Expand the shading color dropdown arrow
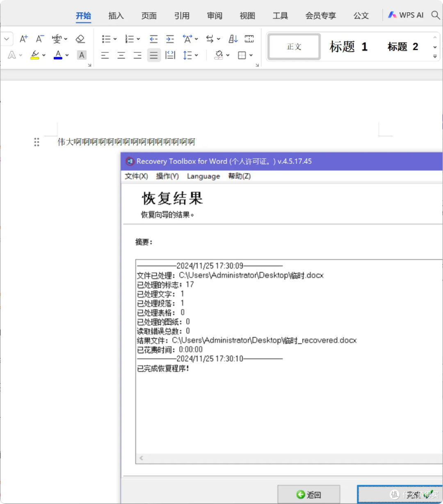Image resolution: width=443 pixels, height=504 pixels. 228,55
